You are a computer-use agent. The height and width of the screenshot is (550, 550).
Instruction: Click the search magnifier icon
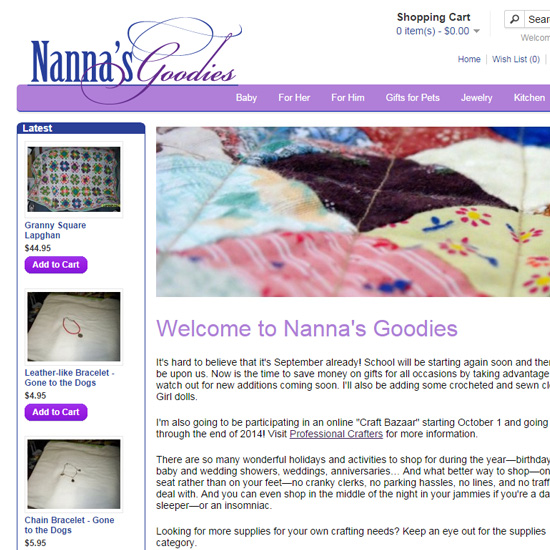click(514, 19)
